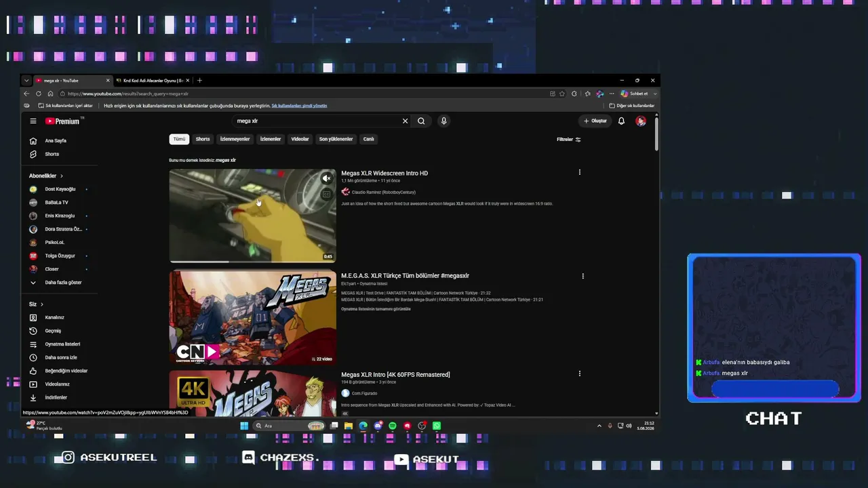Open Discord from the taskbar
The image size is (868, 488).
pyautogui.click(x=378, y=426)
